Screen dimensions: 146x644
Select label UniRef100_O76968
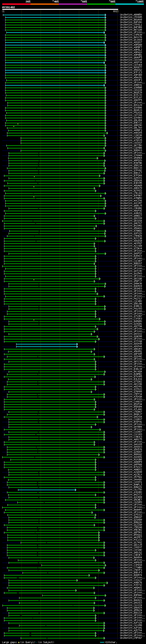pos(131,156)
